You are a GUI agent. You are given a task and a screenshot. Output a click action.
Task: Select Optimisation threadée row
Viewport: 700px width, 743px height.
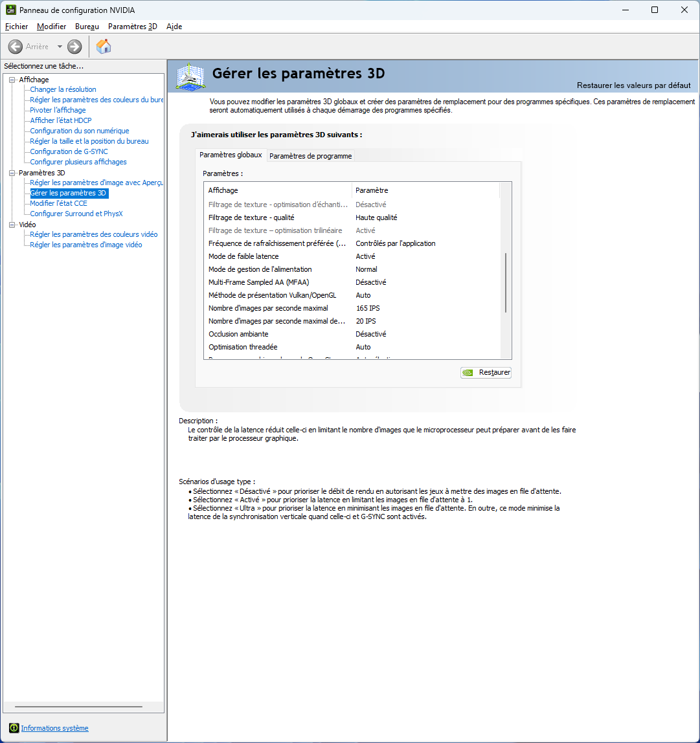(x=352, y=347)
